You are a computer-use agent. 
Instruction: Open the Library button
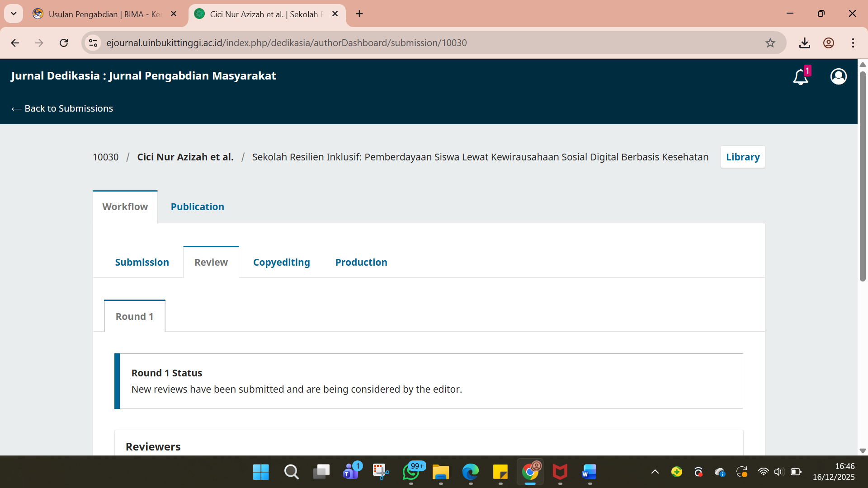pyautogui.click(x=742, y=157)
